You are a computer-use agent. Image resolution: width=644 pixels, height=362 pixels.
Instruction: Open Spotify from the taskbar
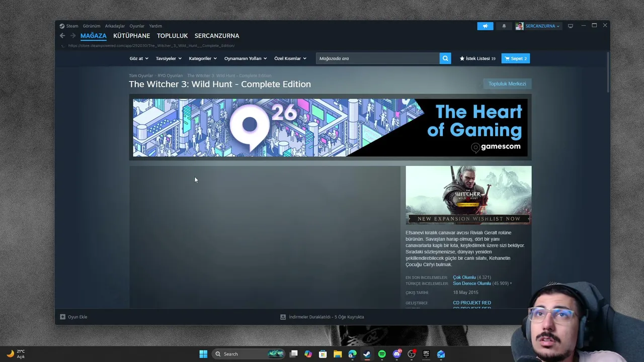tap(382, 354)
